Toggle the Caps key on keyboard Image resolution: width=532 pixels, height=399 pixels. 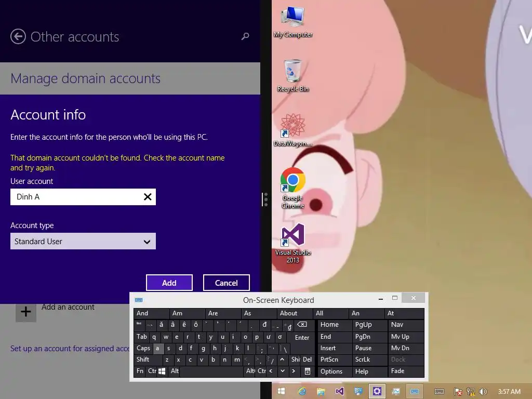pos(143,348)
